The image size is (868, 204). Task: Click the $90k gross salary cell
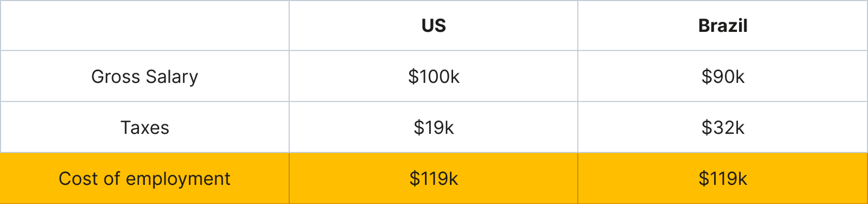pos(722,76)
